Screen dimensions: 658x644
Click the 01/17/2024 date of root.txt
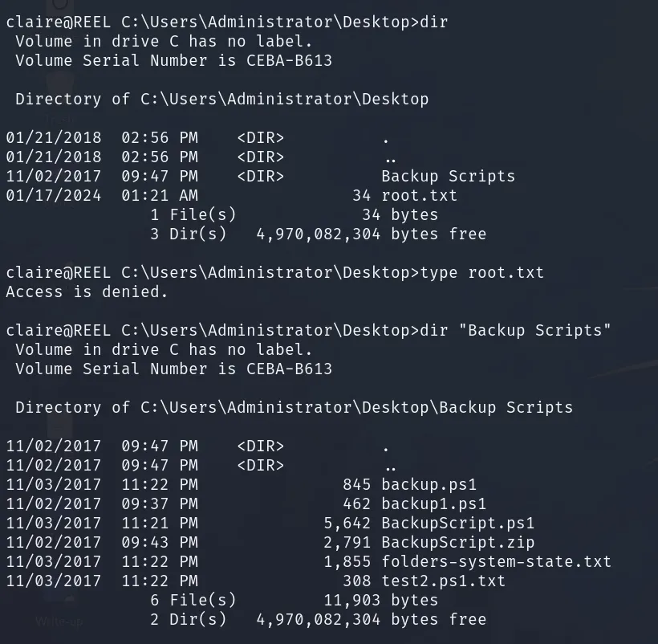pos(54,195)
